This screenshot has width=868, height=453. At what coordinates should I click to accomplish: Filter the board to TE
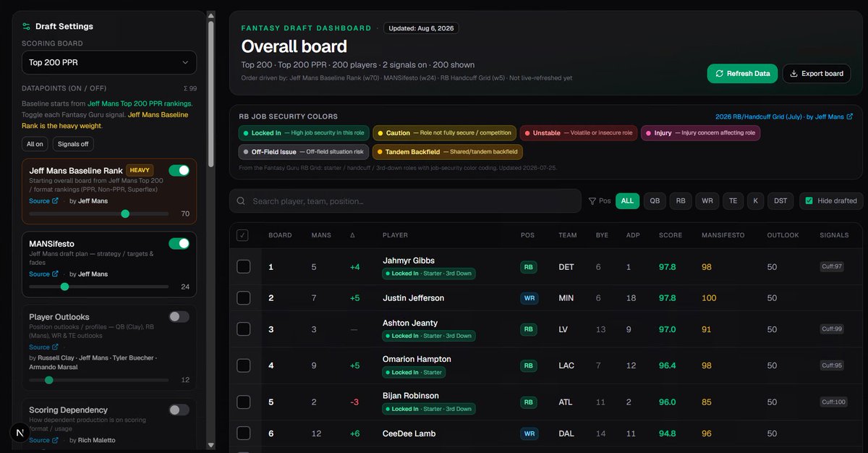(733, 201)
